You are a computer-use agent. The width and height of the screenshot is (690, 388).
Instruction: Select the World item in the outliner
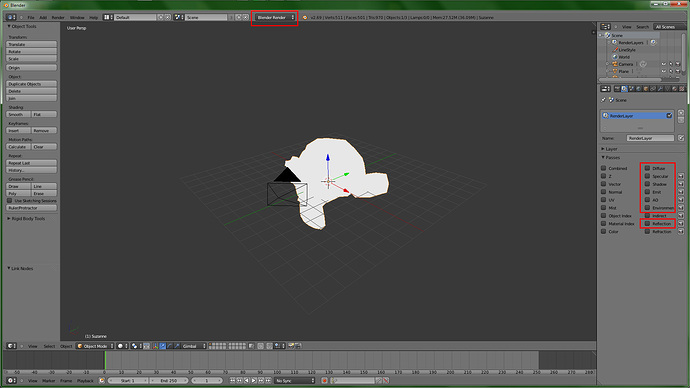pos(624,57)
